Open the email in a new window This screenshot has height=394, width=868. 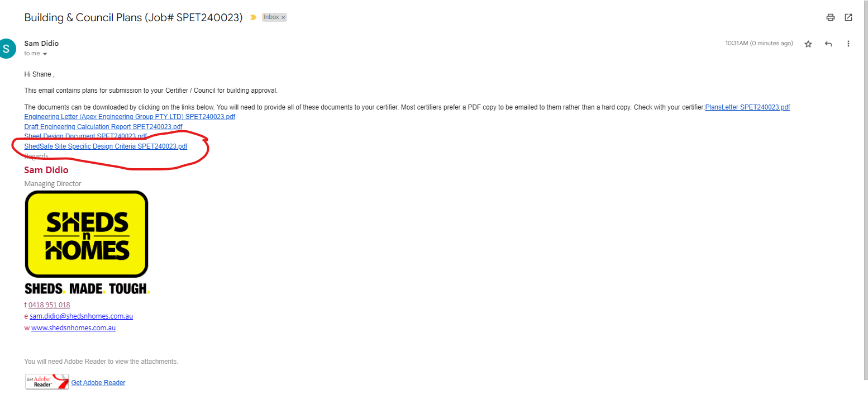pos(848,17)
